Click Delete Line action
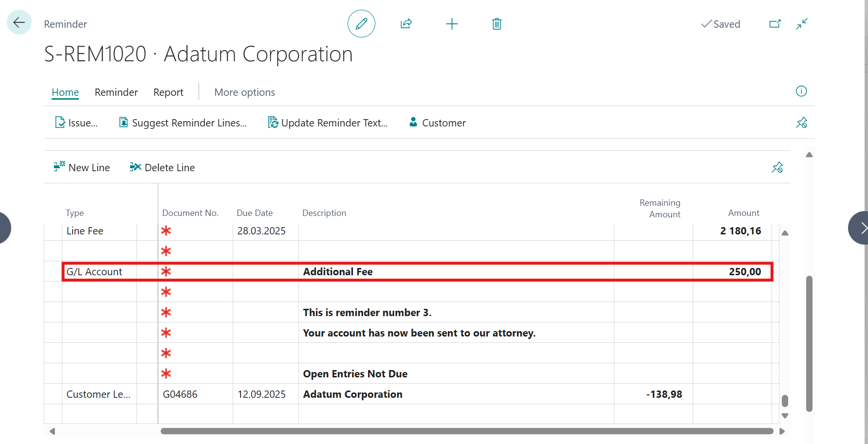Viewport: 868px width, 444px height. coord(162,168)
